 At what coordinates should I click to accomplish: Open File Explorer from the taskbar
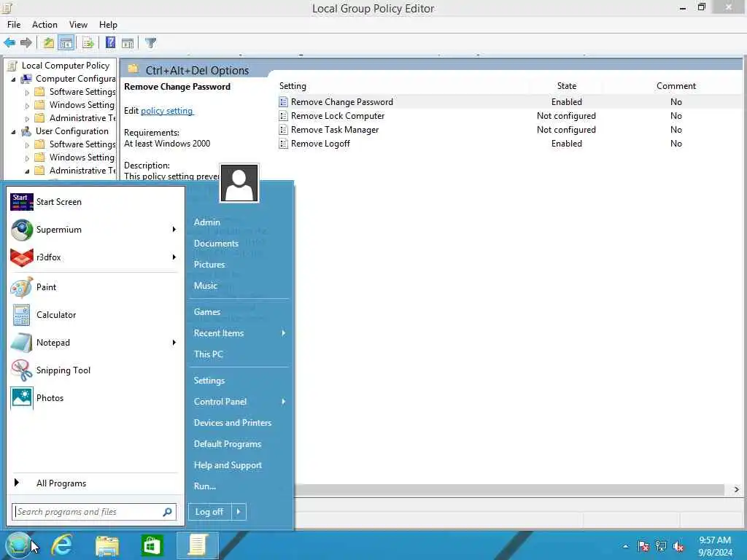[x=107, y=545]
